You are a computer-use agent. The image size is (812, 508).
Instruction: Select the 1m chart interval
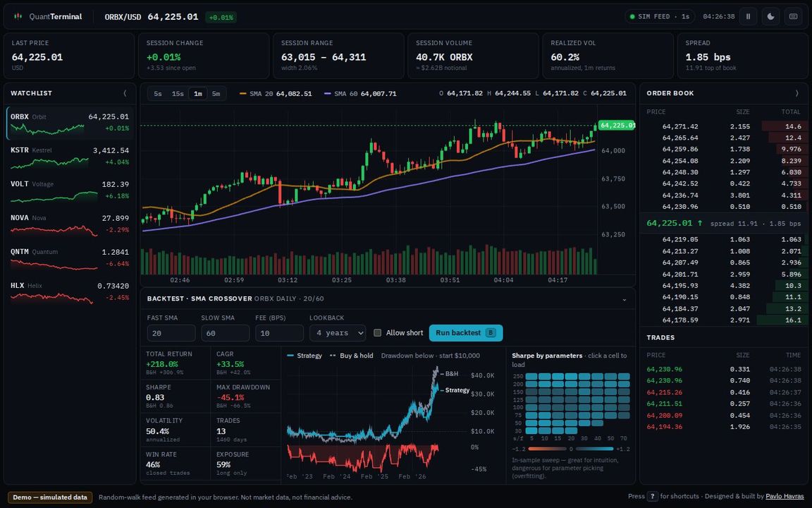198,94
